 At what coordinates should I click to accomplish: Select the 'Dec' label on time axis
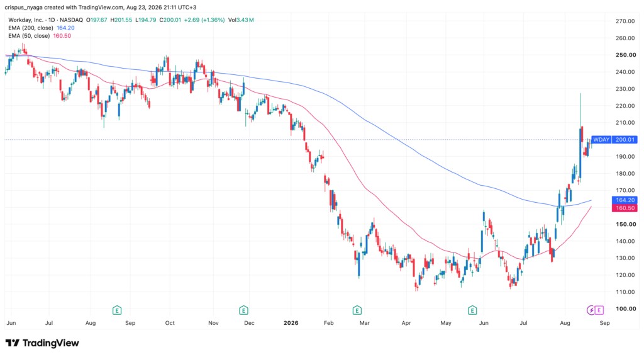click(x=249, y=323)
